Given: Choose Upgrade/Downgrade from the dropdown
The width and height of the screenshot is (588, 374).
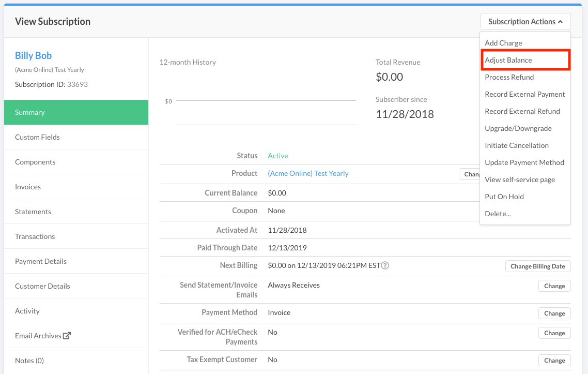Looking at the screenshot, I should pos(518,128).
